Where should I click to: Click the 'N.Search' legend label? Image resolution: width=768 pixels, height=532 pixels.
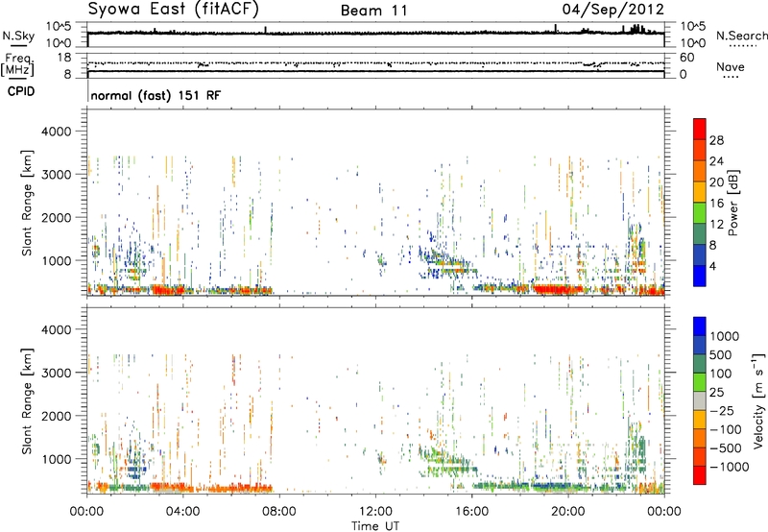pyautogui.click(x=741, y=36)
